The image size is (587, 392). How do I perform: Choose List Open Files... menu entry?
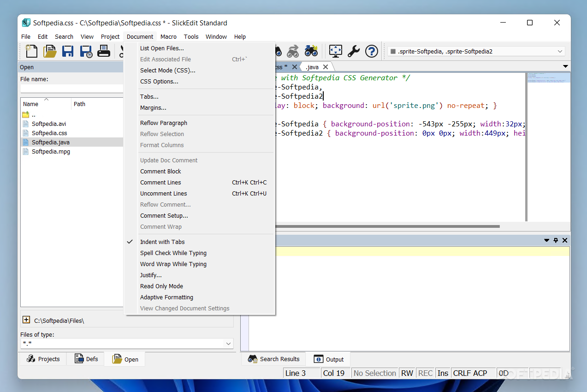point(162,48)
